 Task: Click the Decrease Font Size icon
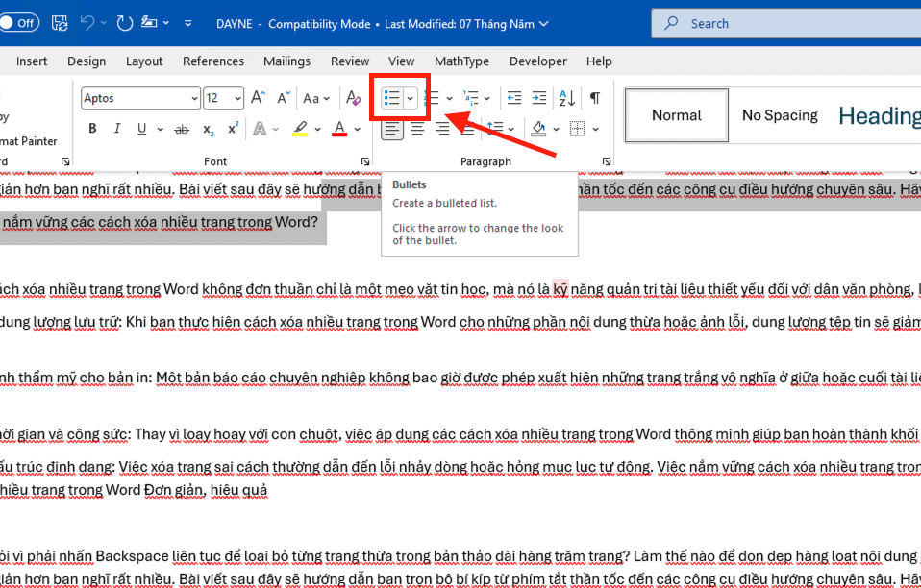284,98
